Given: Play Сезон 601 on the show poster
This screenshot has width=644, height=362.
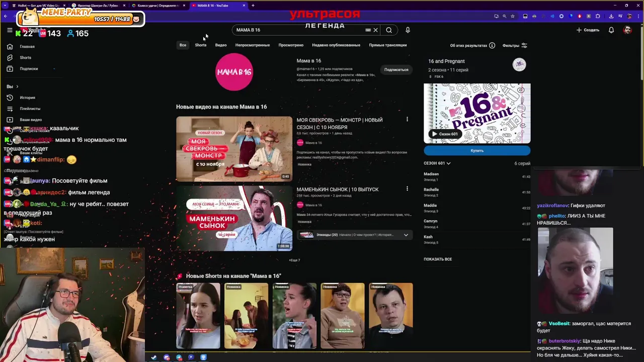Looking at the screenshot, I should tap(445, 134).
